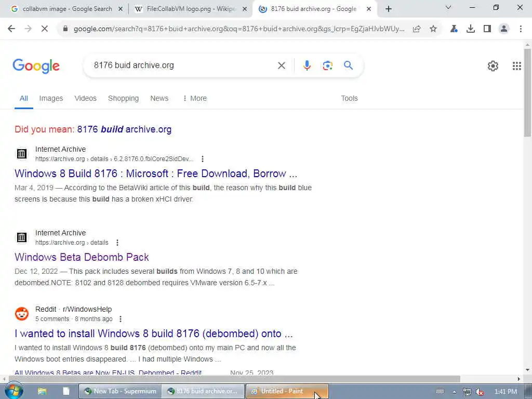Image resolution: width=532 pixels, height=399 pixels.
Task: Click the muted volume tray icon
Action: [x=480, y=392]
